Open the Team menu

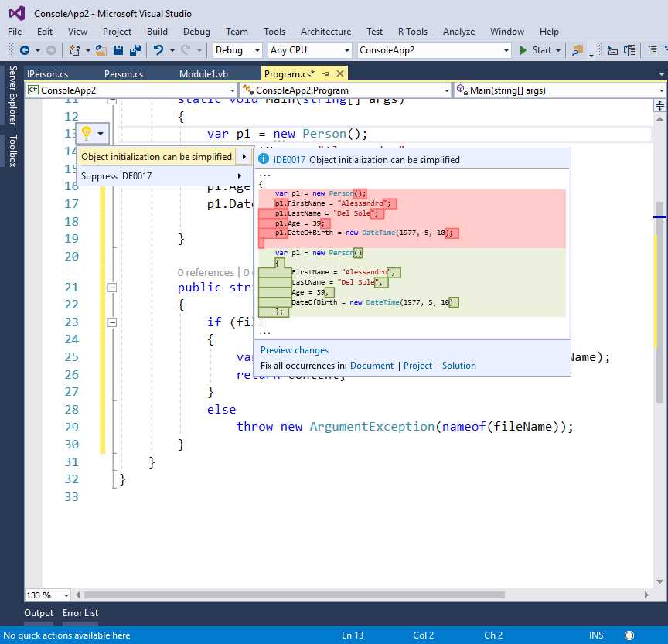237,32
